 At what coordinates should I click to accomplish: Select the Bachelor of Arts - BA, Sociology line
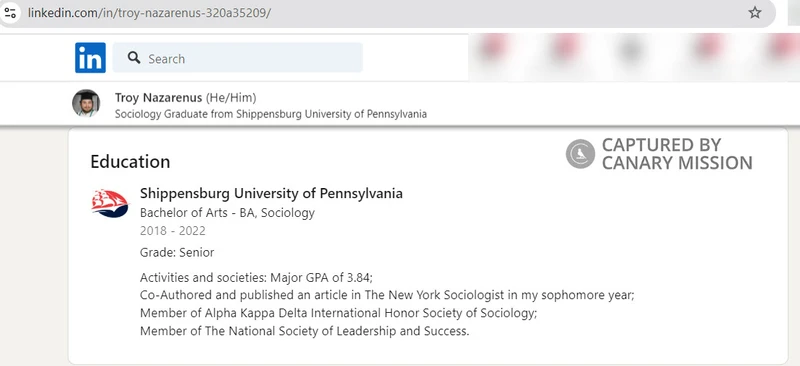228,213
